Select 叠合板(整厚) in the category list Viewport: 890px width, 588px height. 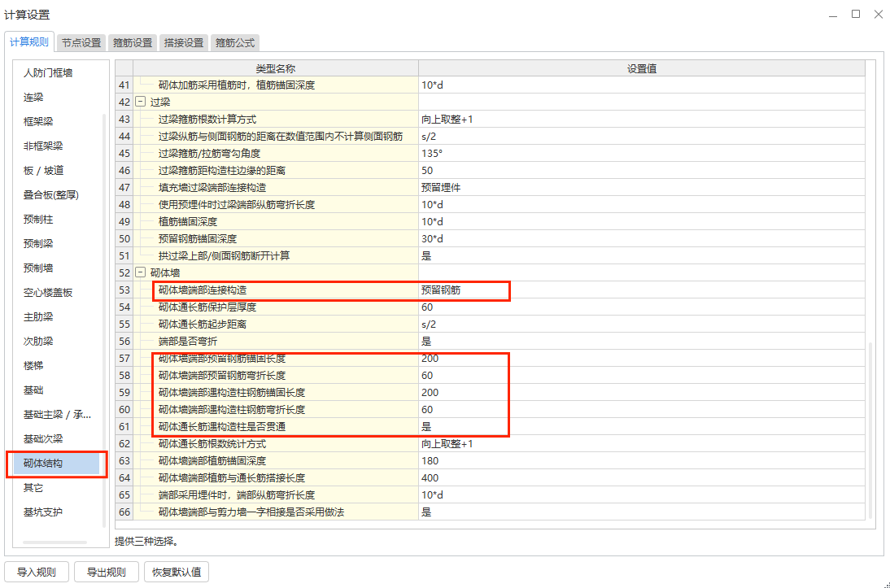(51, 195)
